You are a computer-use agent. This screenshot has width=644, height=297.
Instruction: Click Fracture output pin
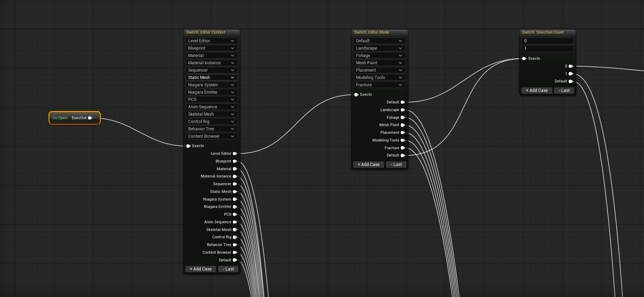click(403, 148)
